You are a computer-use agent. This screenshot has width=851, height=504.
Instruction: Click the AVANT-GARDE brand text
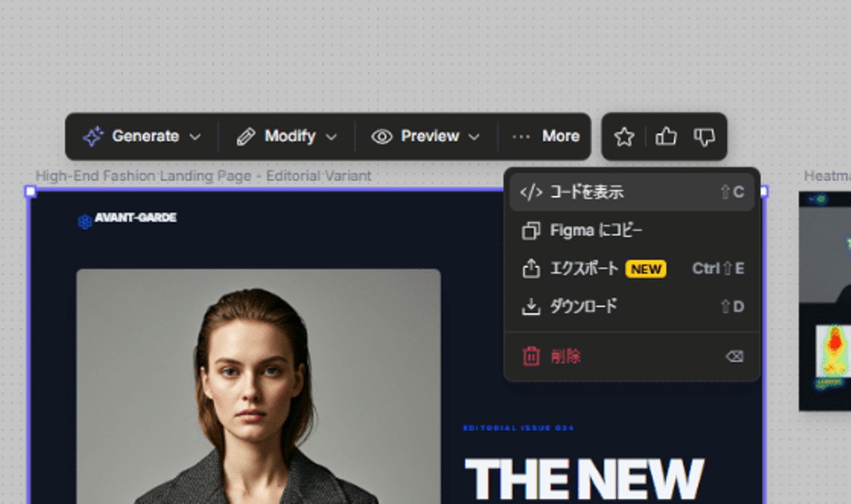(136, 217)
